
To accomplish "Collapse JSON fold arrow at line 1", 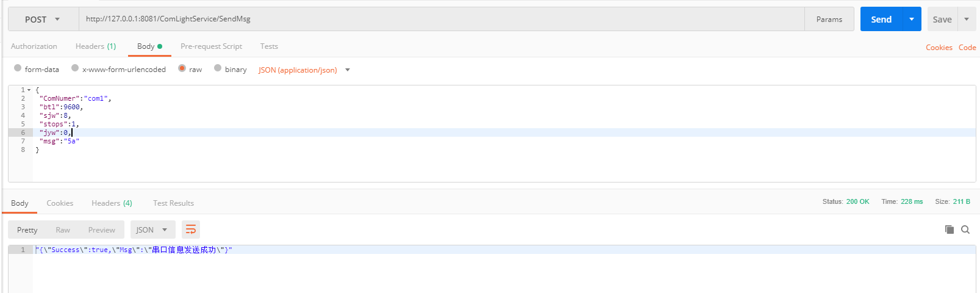I will click(x=29, y=90).
